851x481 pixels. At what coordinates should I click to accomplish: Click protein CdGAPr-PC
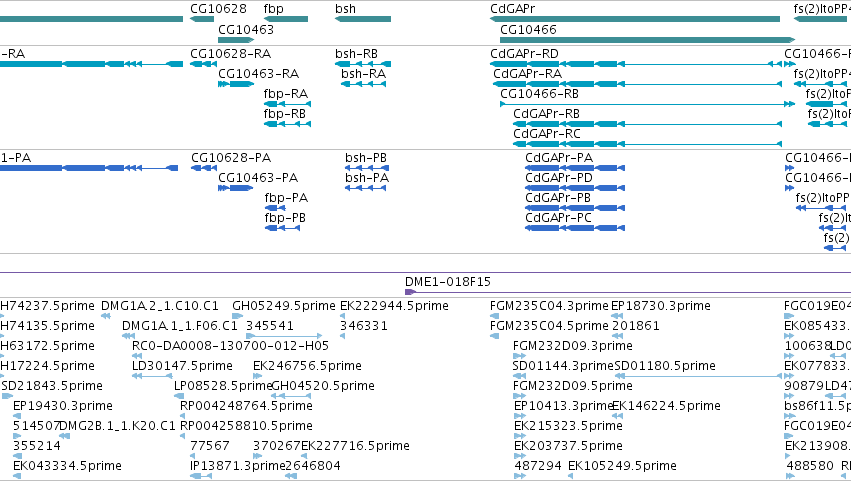coord(575,228)
